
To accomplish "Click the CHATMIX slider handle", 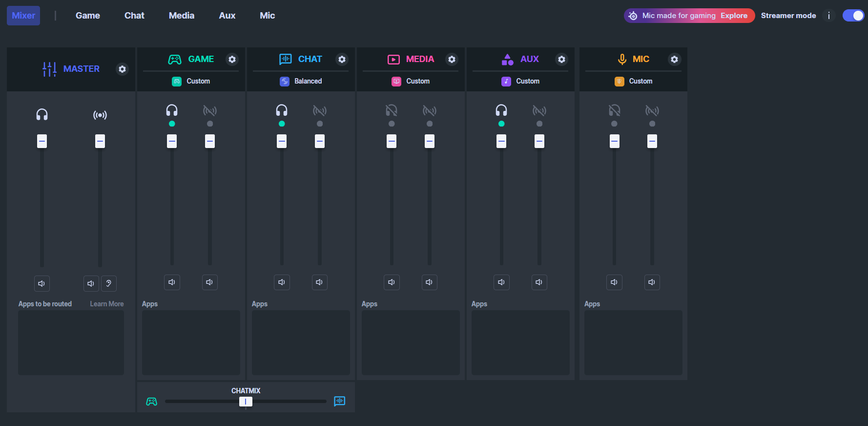I will [246, 402].
